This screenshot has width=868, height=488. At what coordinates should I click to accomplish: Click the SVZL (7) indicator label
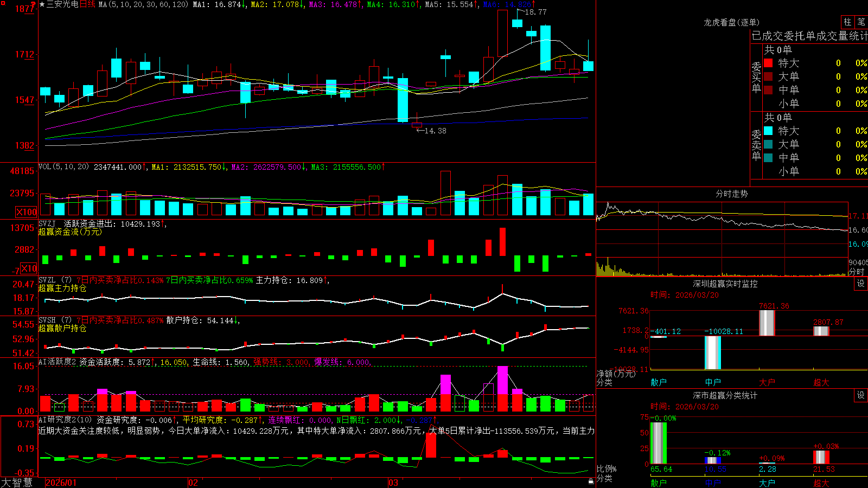pyautogui.click(x=55, y=280)
